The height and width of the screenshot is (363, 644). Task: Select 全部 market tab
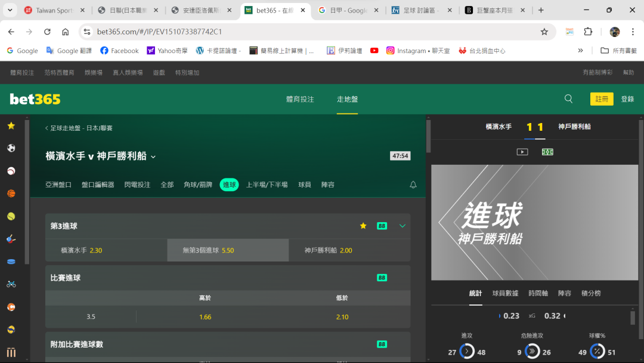point(167,184)
